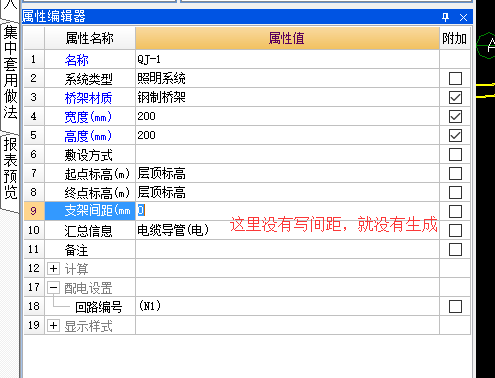Click the empty 敷设方式 value cell
The width and height of the screenshot is (495, 378).
(287, 155)
